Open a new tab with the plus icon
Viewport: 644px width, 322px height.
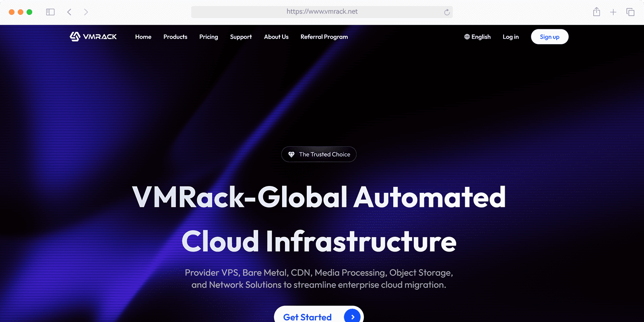(613, 12)
